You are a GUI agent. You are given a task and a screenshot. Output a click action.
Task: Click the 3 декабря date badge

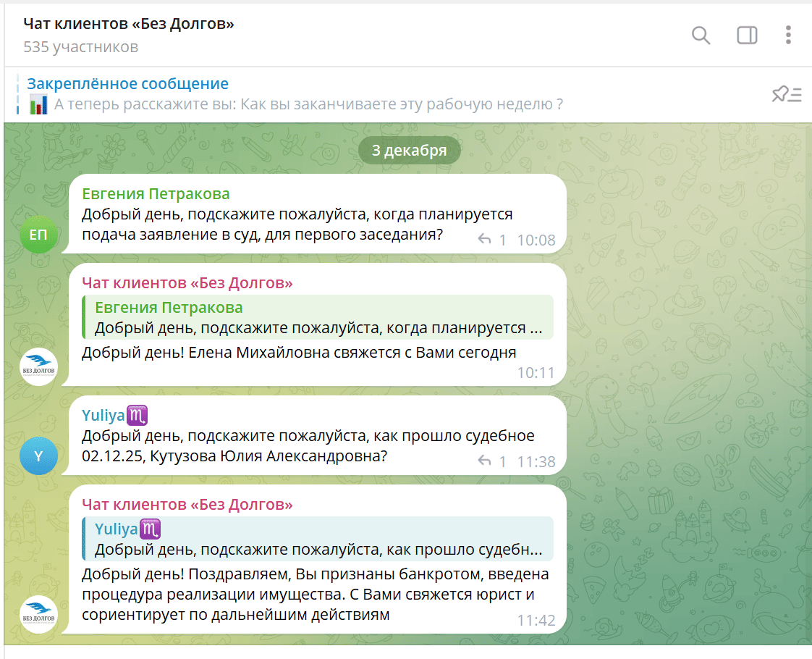[409, 151]
